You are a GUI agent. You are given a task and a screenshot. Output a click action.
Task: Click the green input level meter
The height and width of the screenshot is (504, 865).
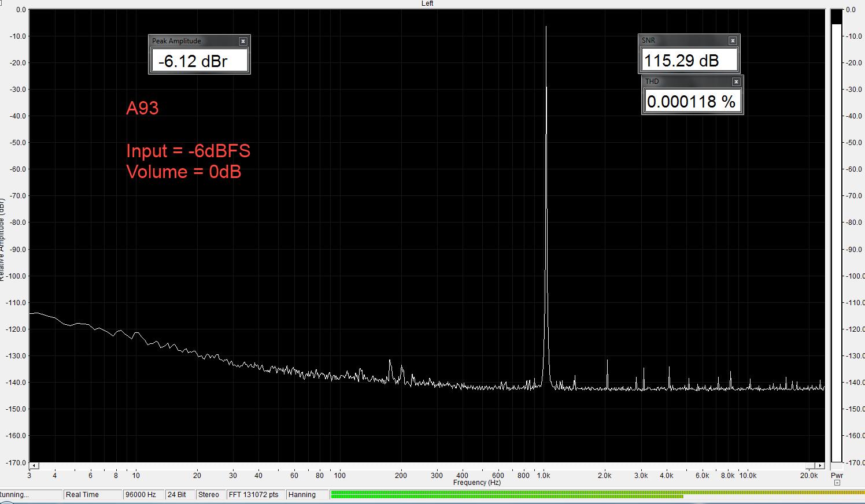(598, 494)
